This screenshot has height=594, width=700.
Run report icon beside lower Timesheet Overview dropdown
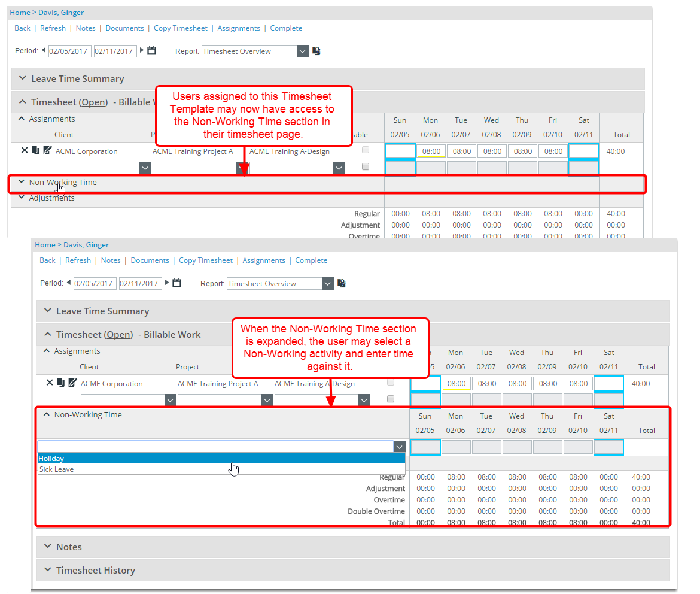342,283
